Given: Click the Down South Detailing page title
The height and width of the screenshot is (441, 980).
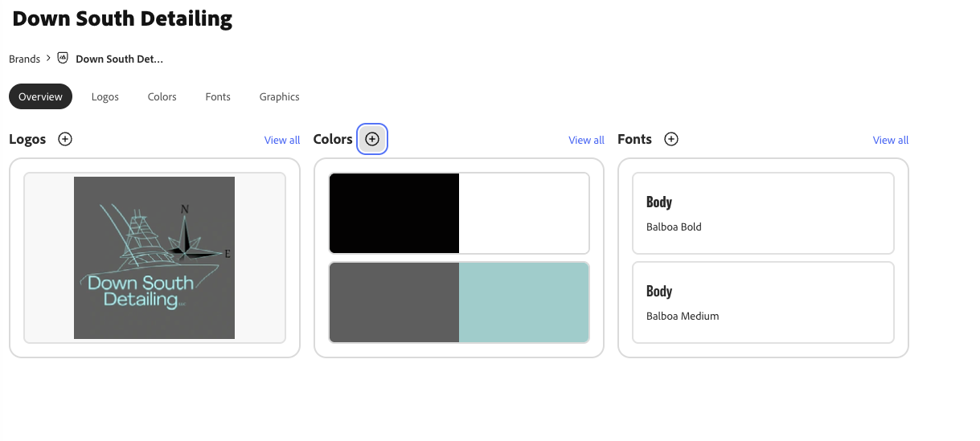Looking at the screenshot, I should (x=122, y=18).
